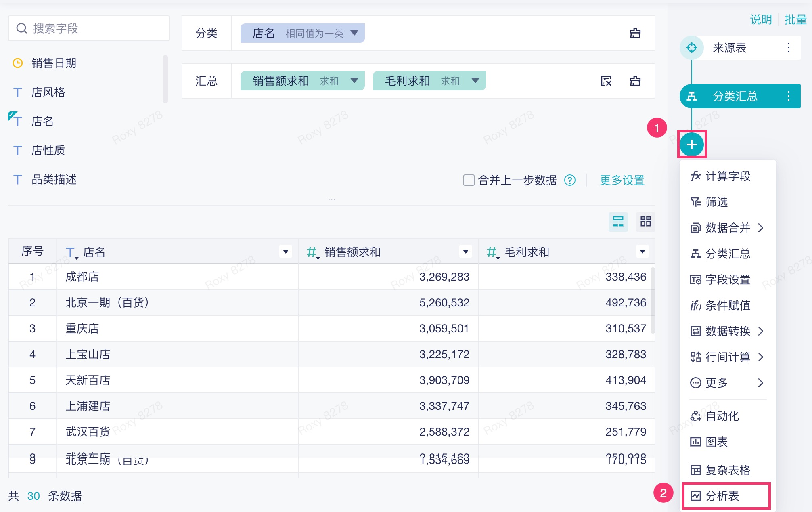Click the 汇总 row clear icon
The width and height of the screenshot is (812, 512).
point(635,81)
